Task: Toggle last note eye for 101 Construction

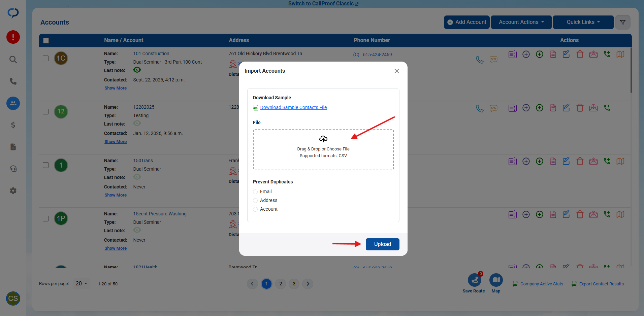Action: point(137,70)
